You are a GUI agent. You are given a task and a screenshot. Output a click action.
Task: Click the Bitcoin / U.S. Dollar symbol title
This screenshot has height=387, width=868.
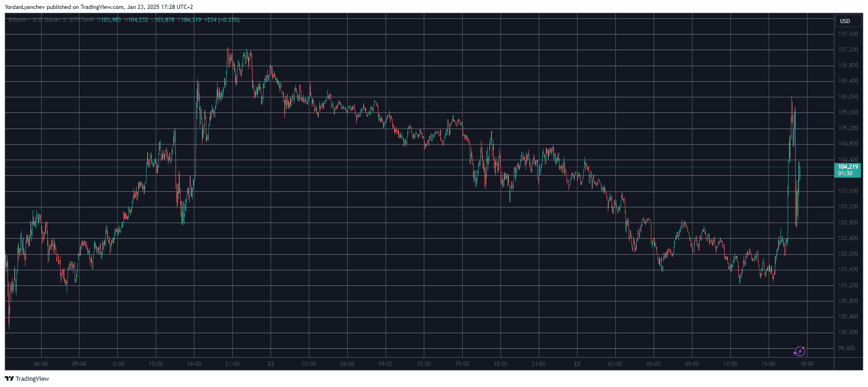pos(51,20)
